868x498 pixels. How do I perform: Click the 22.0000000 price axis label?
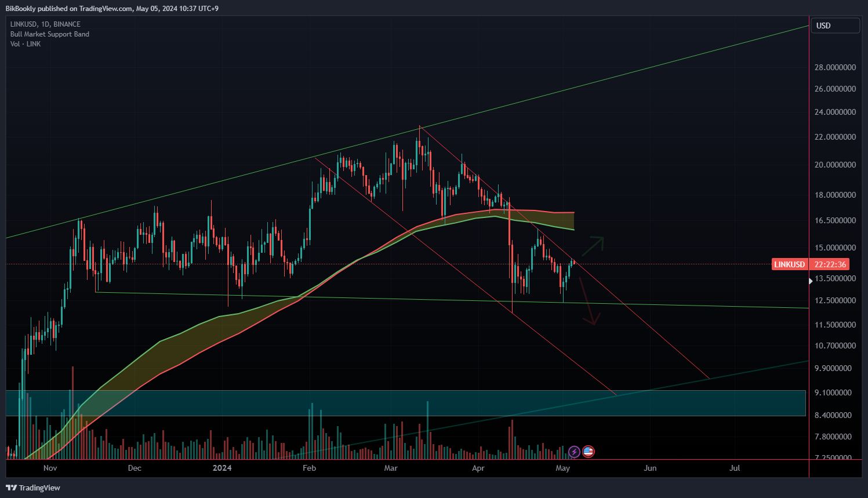click(x=835, y=137)
